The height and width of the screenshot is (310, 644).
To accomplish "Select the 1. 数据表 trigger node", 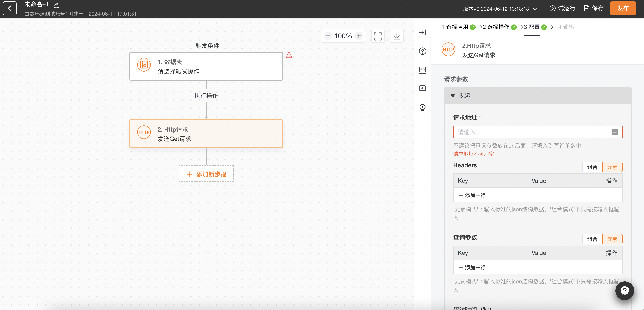I will pyautogui.click(x=206, y=66).
